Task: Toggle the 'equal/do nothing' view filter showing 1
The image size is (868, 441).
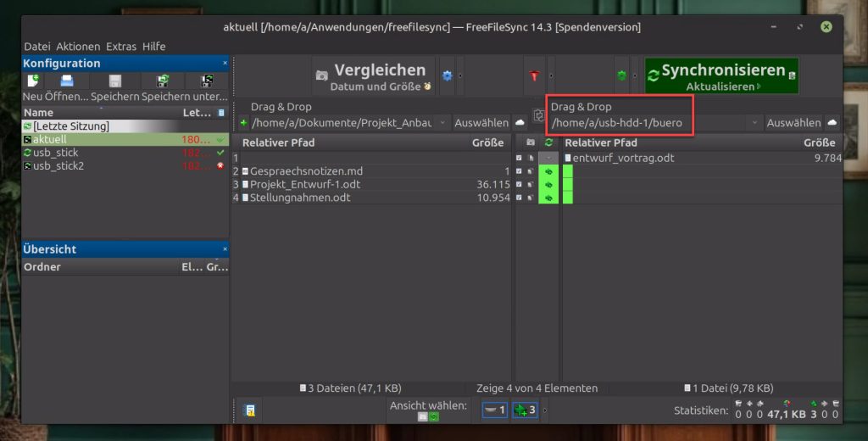Action: tap(494, 410)
